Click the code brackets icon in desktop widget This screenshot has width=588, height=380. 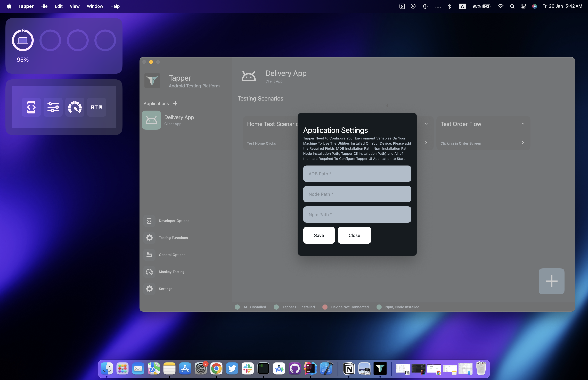(x=31, y=107)
